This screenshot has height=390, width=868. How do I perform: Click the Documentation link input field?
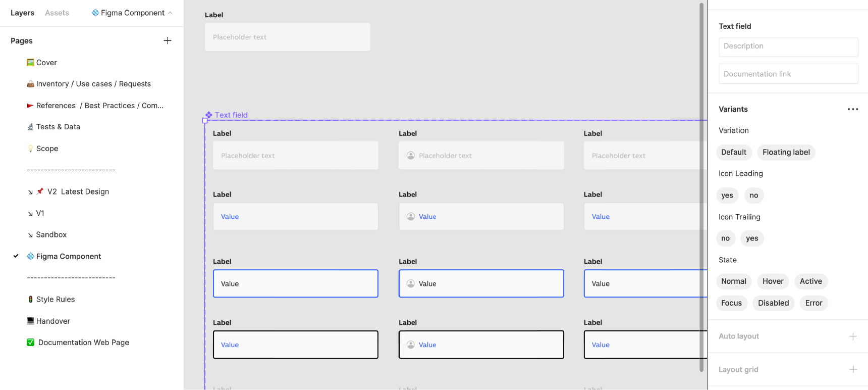coord(788,74)
